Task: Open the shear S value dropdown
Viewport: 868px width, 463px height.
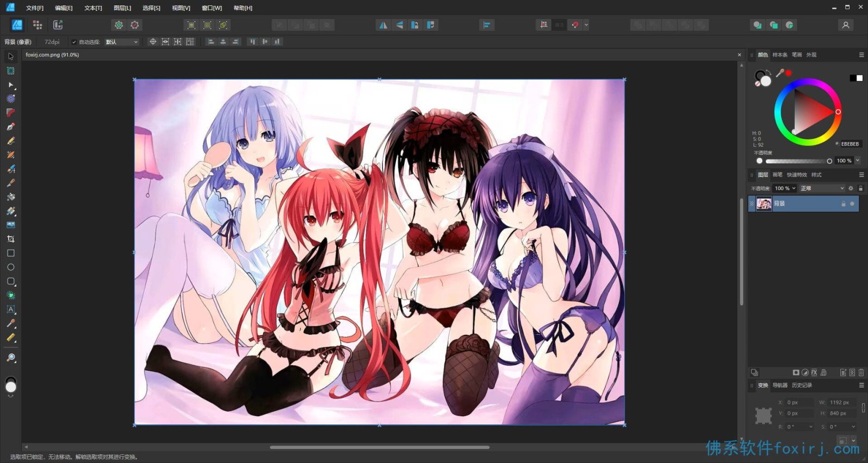Action: [853, 427]
